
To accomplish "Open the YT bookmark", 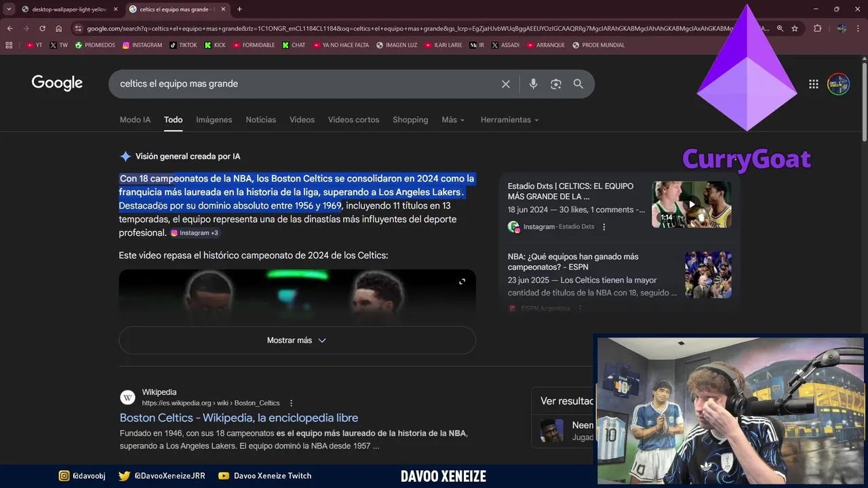I will pos(34,45).
